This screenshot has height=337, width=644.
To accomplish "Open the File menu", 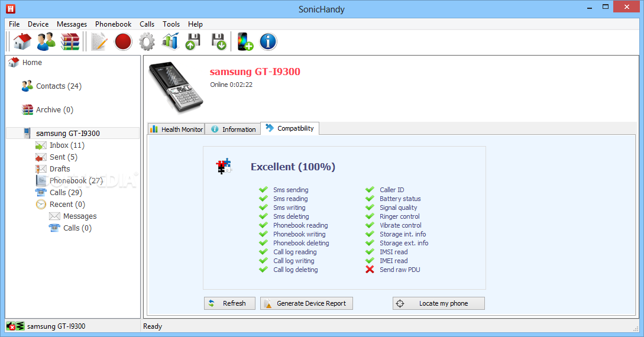I will (x=14, y=24).
